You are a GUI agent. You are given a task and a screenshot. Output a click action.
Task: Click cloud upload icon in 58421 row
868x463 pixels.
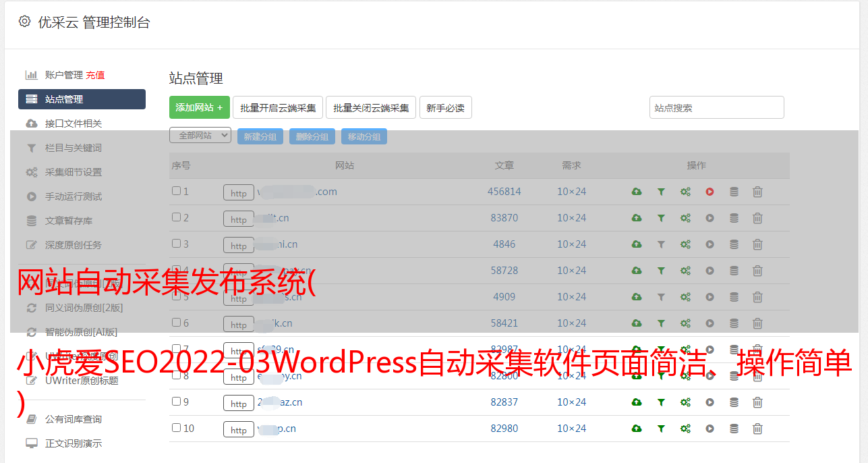[x=637, y=323]
